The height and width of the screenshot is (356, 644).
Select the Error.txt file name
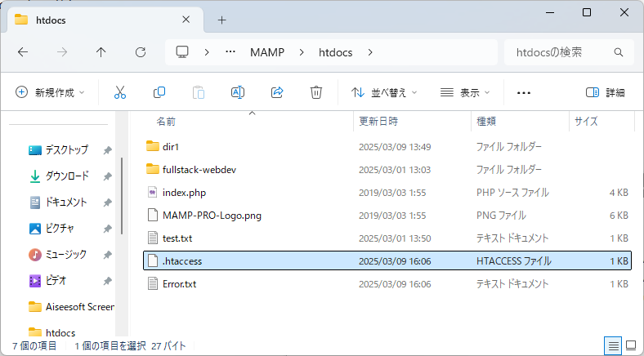coord(180,284)
